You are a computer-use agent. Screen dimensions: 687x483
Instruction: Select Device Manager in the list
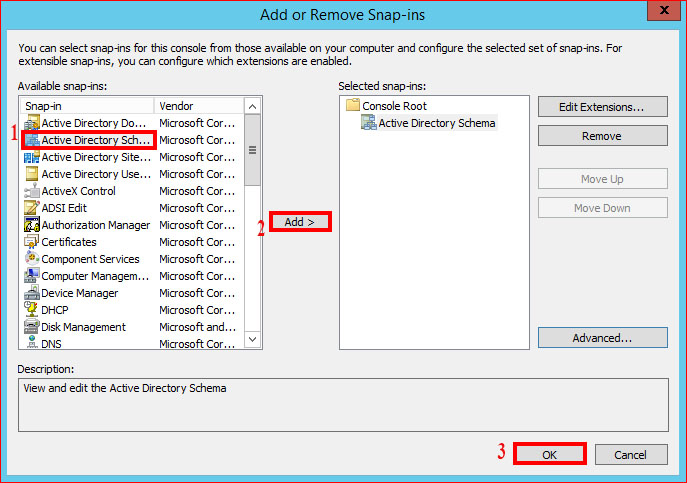point(79,293)
